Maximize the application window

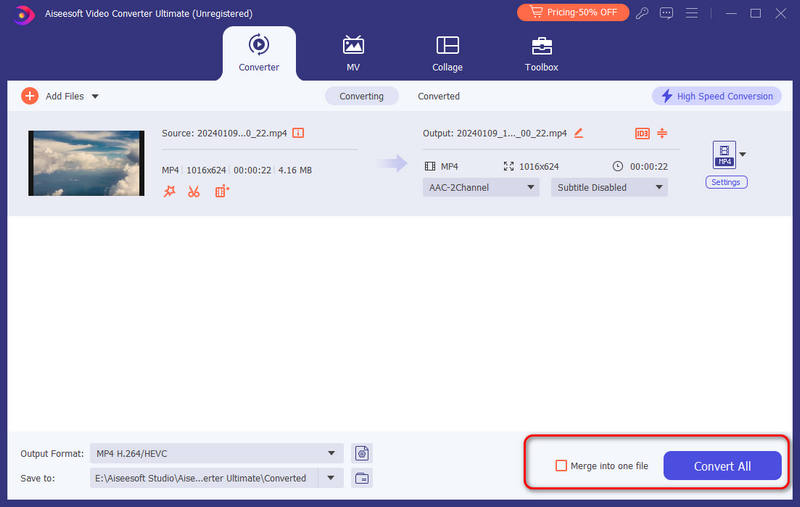(756, 13)
